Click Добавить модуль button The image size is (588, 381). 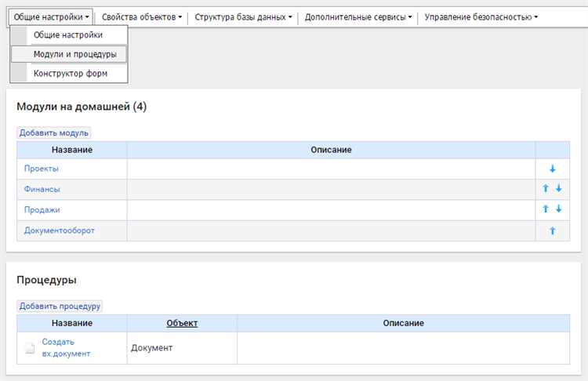[x=53, y=132]
